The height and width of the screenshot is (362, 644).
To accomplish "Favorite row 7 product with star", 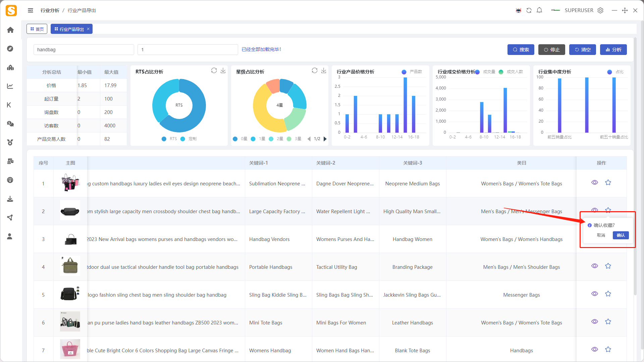I will 608,349.
